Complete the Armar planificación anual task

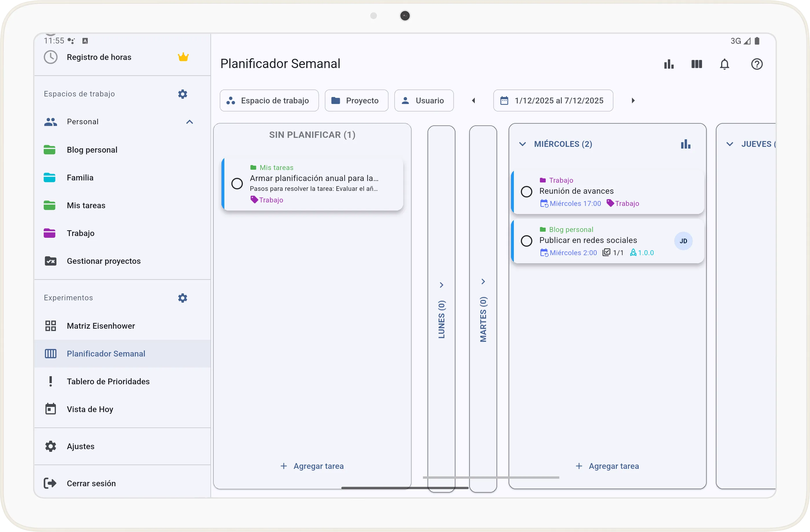pos(237,184)
